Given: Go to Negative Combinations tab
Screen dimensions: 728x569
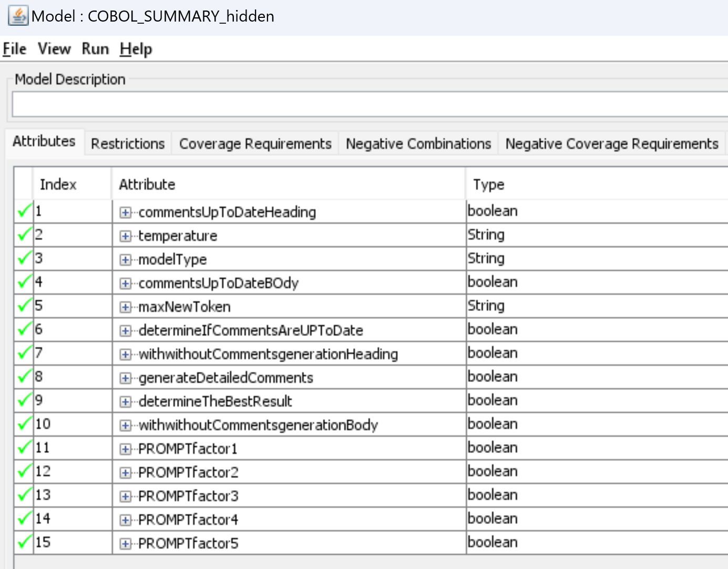Looking at the screenshot, I should (x=418, y=144).
